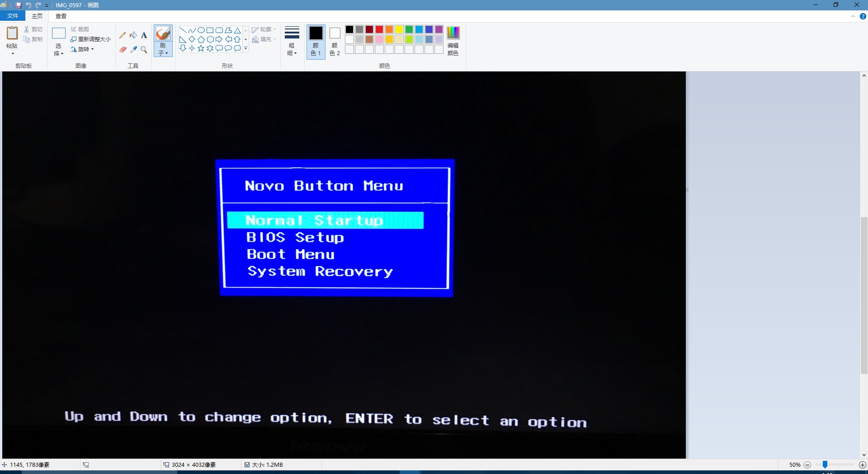This screenshot has width=868, height=474.
Task: Click the vertical scrollbar down arrow
Action: tap(864, 455)
